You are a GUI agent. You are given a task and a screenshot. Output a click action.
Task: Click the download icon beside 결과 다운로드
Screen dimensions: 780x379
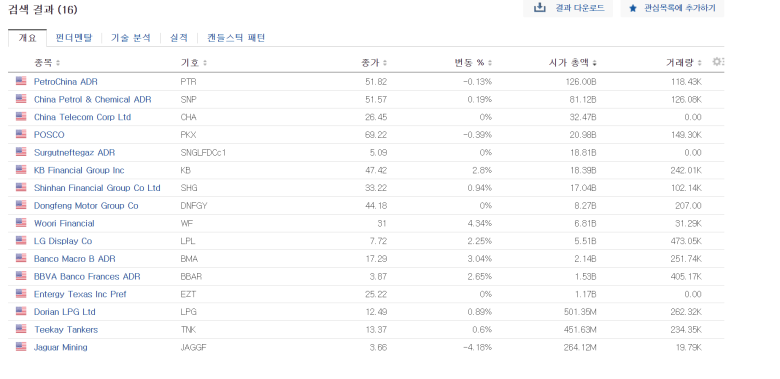click(539, 8)
